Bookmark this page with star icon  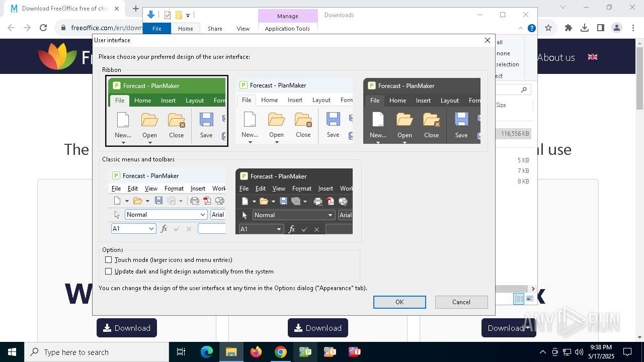(x=548, y=28)
